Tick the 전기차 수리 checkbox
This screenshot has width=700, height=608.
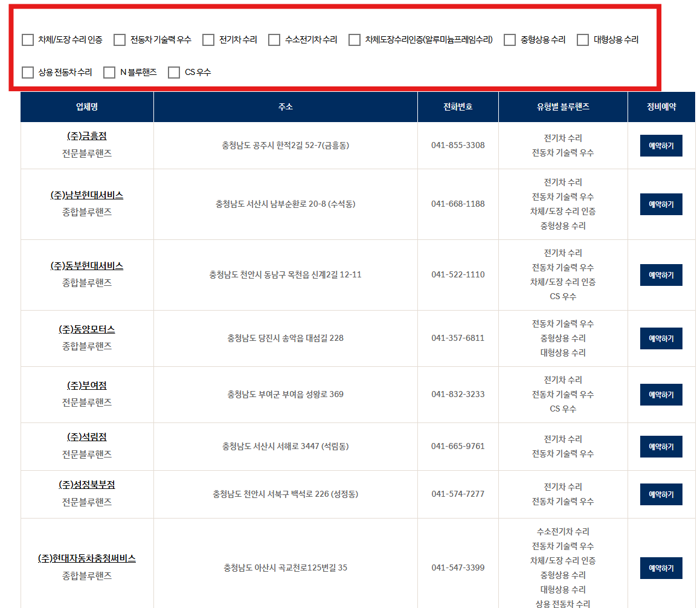(208, 40)
